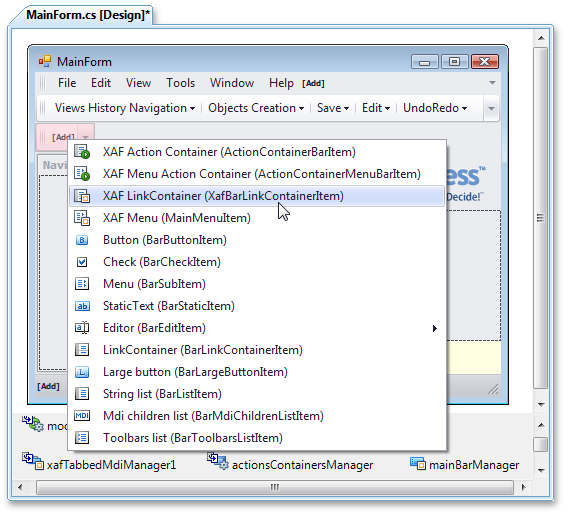Click the XAF Action Container item icon

[x=82, y=152]
